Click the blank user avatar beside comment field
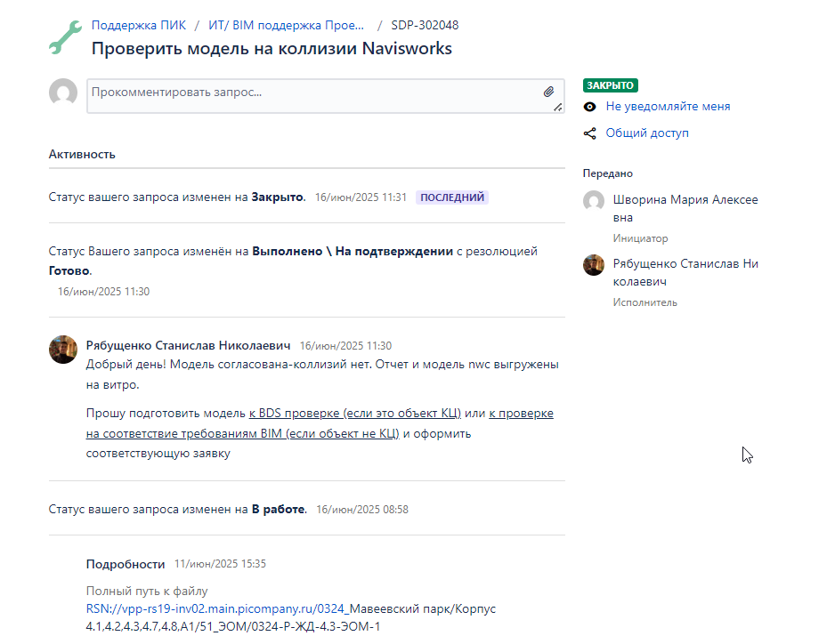This screenshot has height=644, width=835. [63, 93]
